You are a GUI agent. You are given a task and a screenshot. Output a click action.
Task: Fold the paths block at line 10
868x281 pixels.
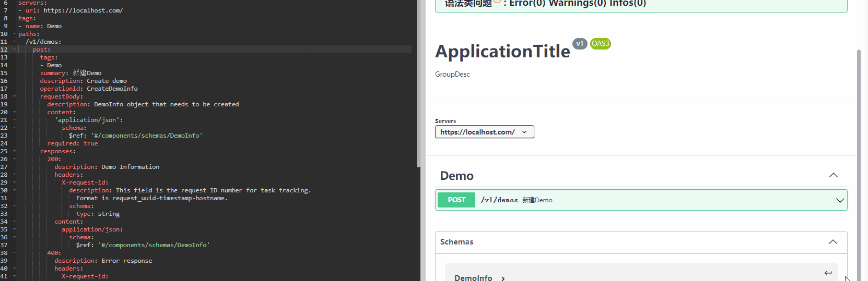pyautogui.click(x=14, y=34)
